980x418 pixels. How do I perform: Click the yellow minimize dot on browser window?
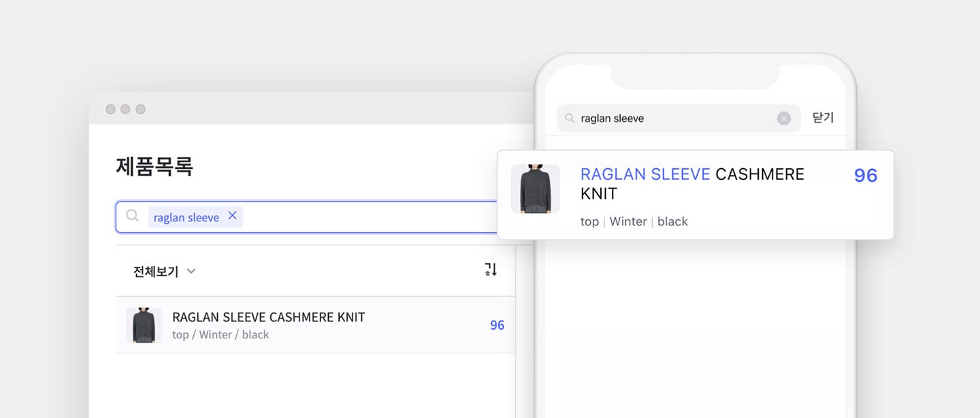125,108
